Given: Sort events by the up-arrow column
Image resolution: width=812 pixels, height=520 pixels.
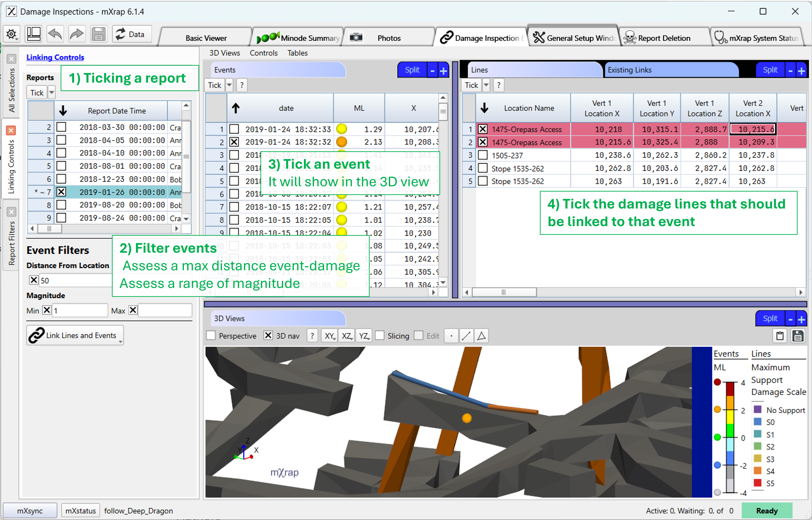Looking at the screenshot, I should (x=236, y=108).
